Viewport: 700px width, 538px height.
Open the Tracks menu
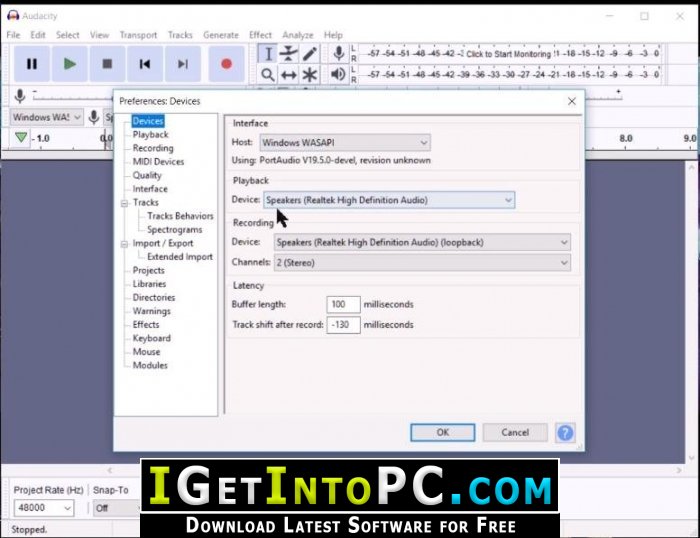point(180,35)
